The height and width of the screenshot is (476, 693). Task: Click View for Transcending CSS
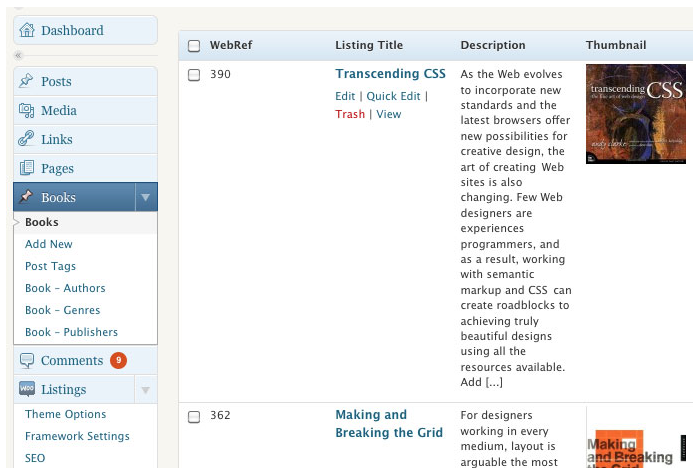tap(388, 114)
